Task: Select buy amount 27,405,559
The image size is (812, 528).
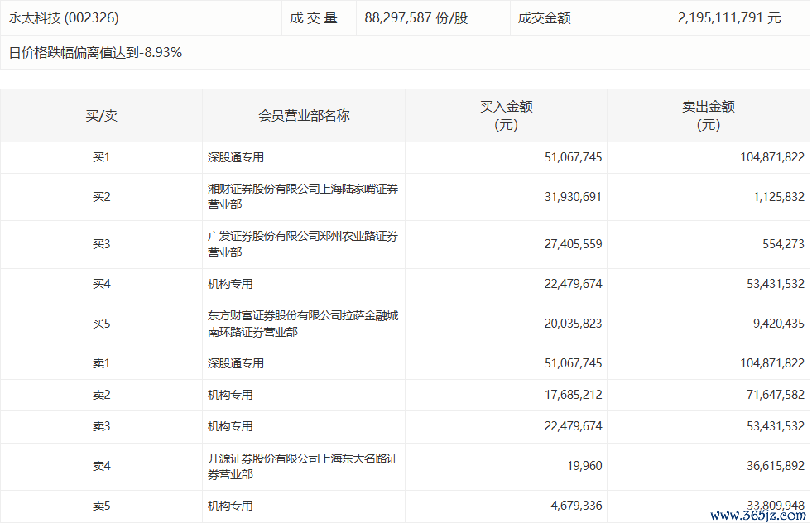Action: point(574,244)
